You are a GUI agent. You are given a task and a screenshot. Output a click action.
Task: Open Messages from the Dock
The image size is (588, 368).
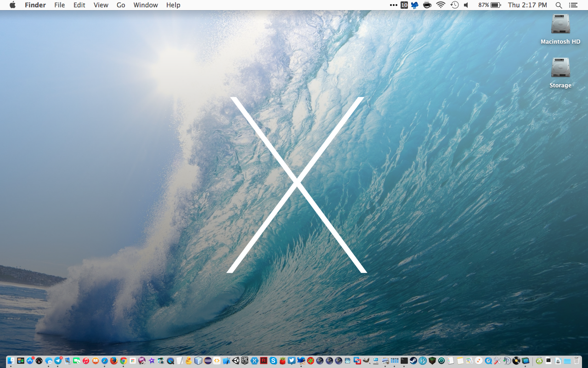49,361
